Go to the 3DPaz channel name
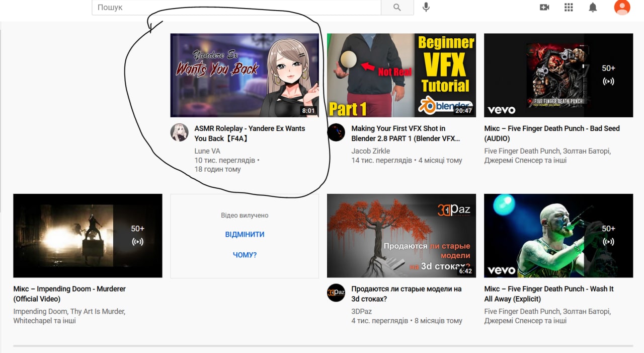Screen dimensions: 644x353 [x=361, y=311]
